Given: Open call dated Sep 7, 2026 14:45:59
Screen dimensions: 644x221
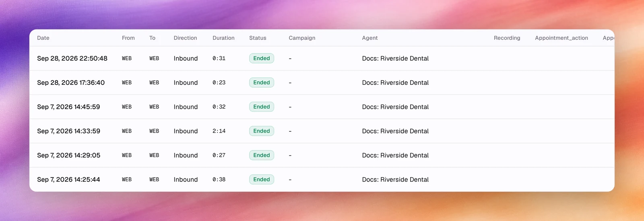Looking at the screenshot, I should pyautogui.click(x=322, y=107).
